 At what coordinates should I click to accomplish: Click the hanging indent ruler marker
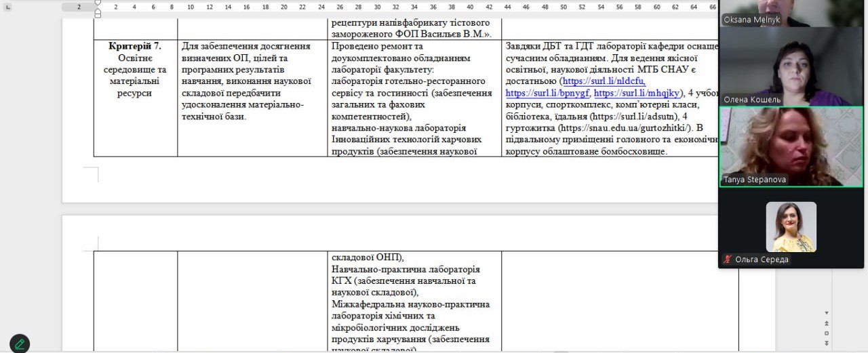coord(98,10)
